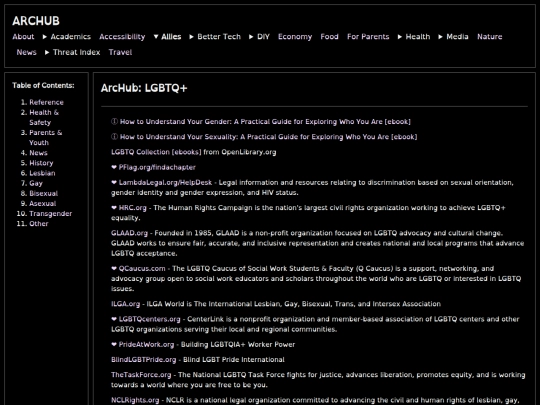The height and width of the screenshot is (405, 540).
Task: Click the text Building LGBTQIA+ Worker Power
Action: click(238, 345)
